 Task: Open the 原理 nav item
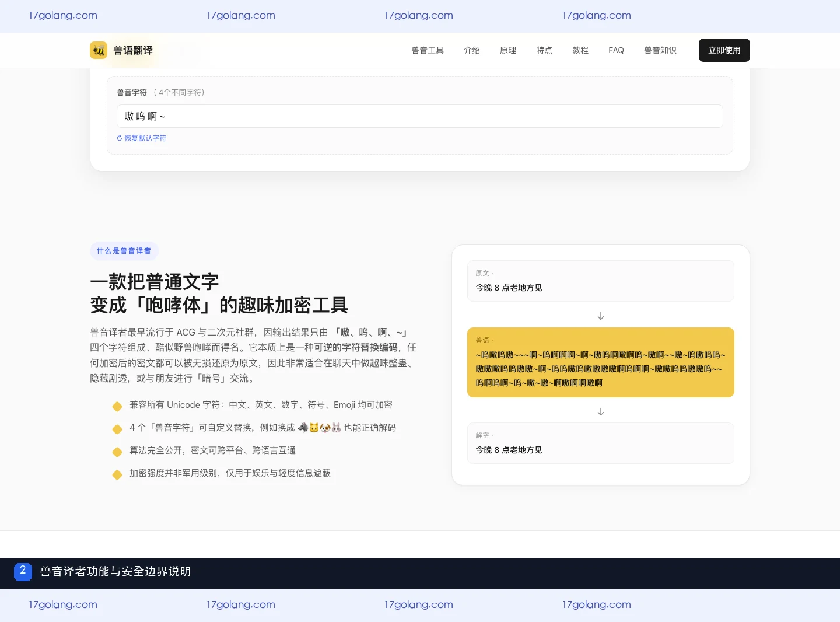click(508, 50)
